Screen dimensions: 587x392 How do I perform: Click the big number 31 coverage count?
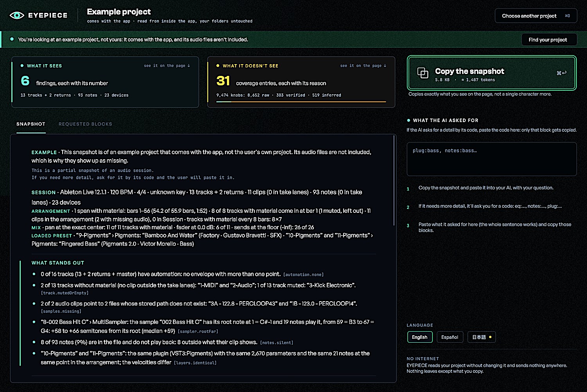[x=223, y=81]
